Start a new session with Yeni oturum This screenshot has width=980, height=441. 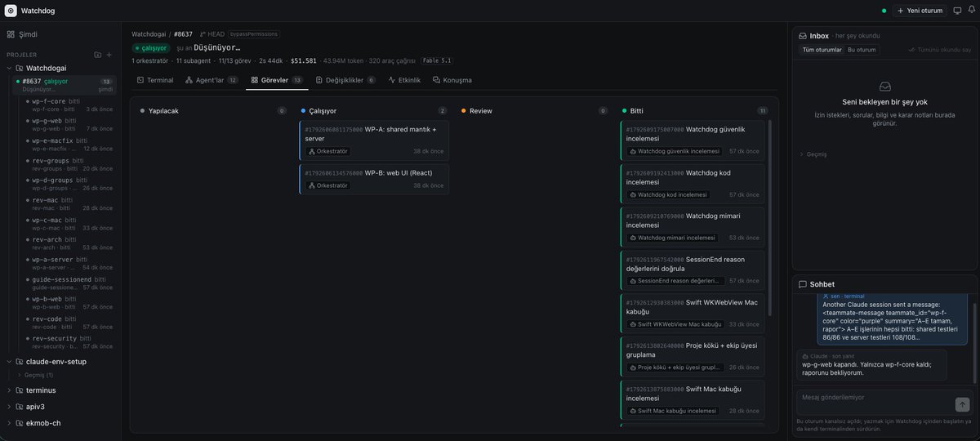pyautogui.click(x=920, y=11)
